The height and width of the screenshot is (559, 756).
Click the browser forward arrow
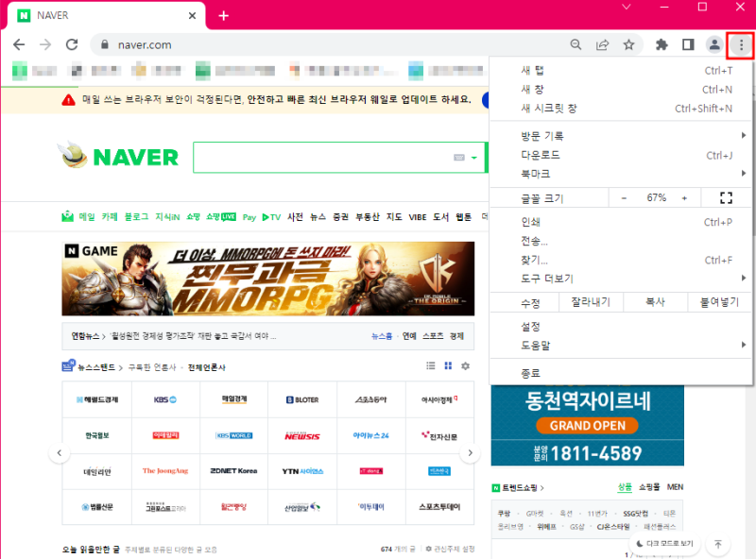(45, 44)
